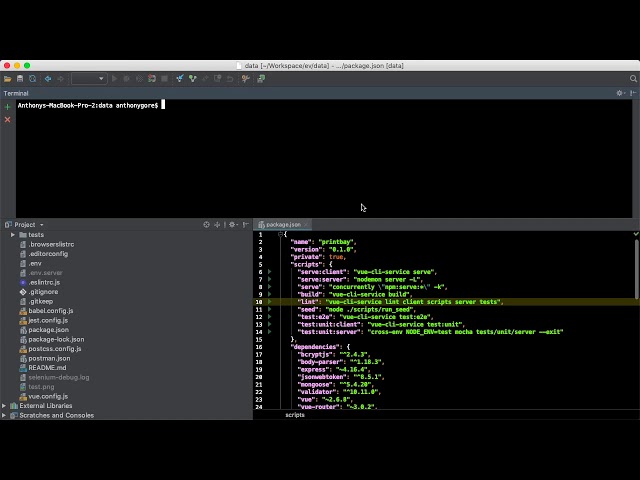Image resolution: width=640 pixels, height=480 pixels.
Task: Click the scripts breadcrumb below editor
Action: click(x=295, y=415)
